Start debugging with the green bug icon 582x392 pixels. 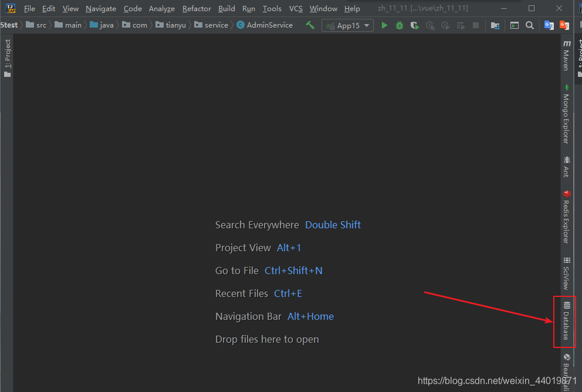(x=400, y=25)
